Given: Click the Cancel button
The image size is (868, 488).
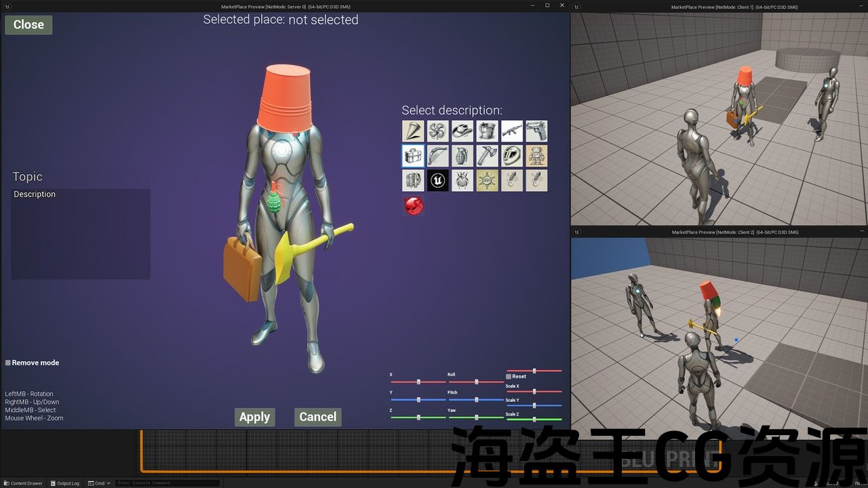Looking at the screenshot, I should [x=317, y=417].
